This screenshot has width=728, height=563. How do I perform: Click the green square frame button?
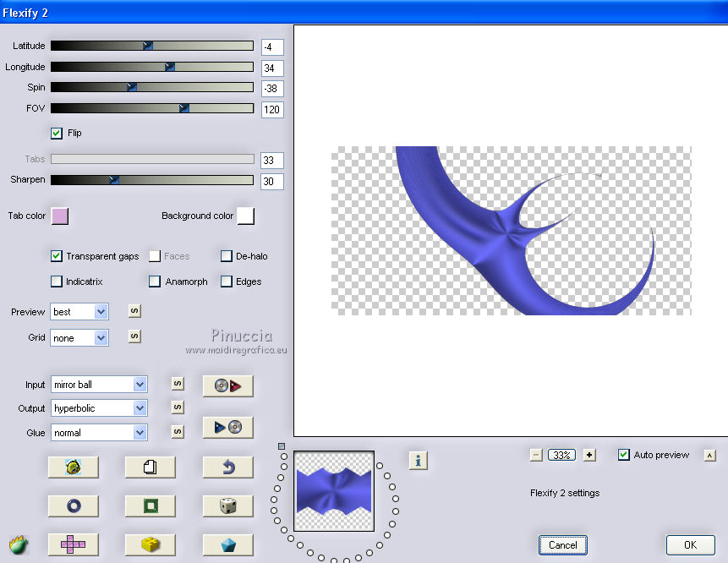[x=151, y=506]
